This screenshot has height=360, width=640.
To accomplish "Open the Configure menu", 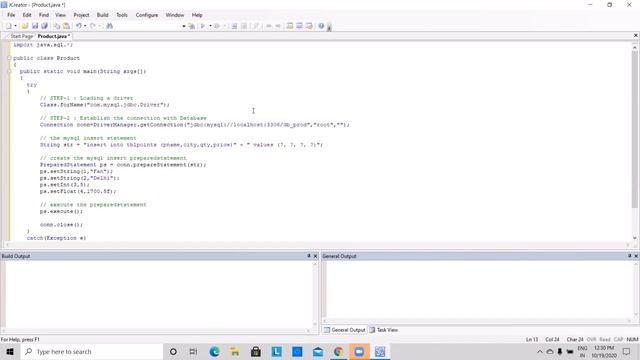I will pos(147,15).
